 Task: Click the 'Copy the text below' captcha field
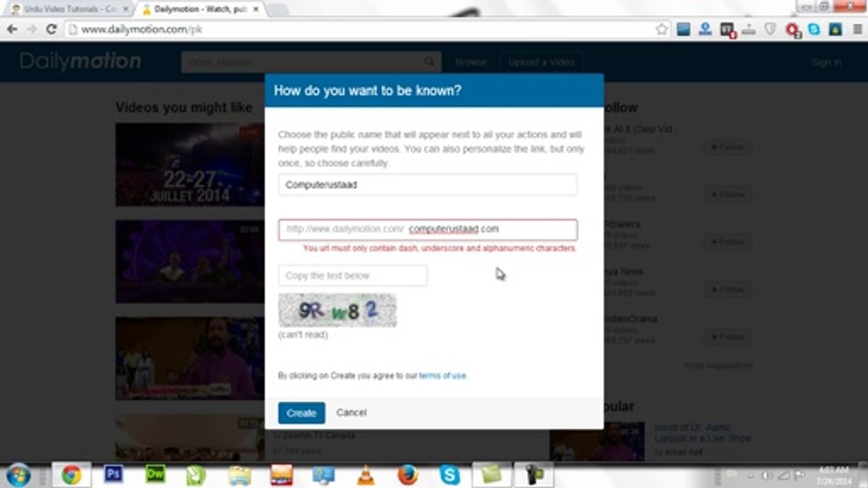pyautogui.click(x=353, y=276)
